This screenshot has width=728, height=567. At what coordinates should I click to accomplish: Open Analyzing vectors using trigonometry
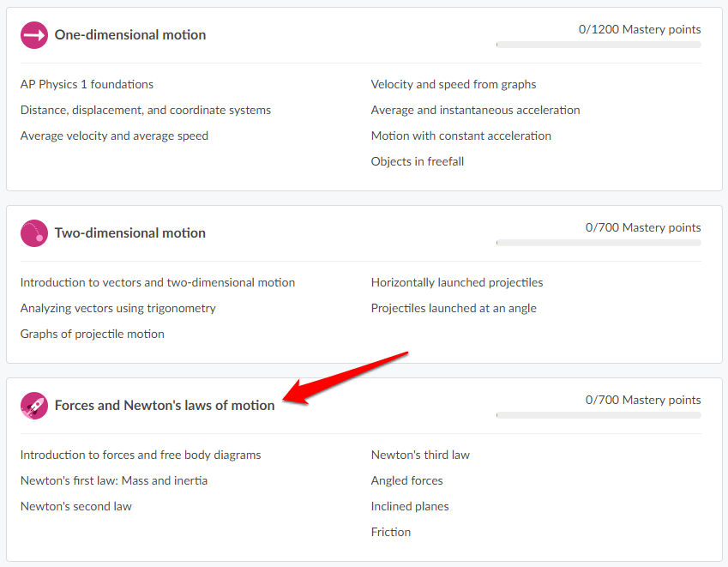[118, 309]
